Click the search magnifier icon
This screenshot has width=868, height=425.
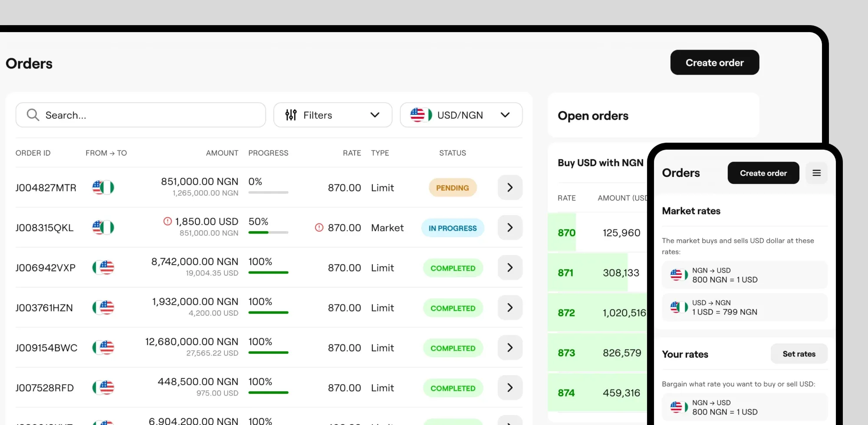click(33, 115)
